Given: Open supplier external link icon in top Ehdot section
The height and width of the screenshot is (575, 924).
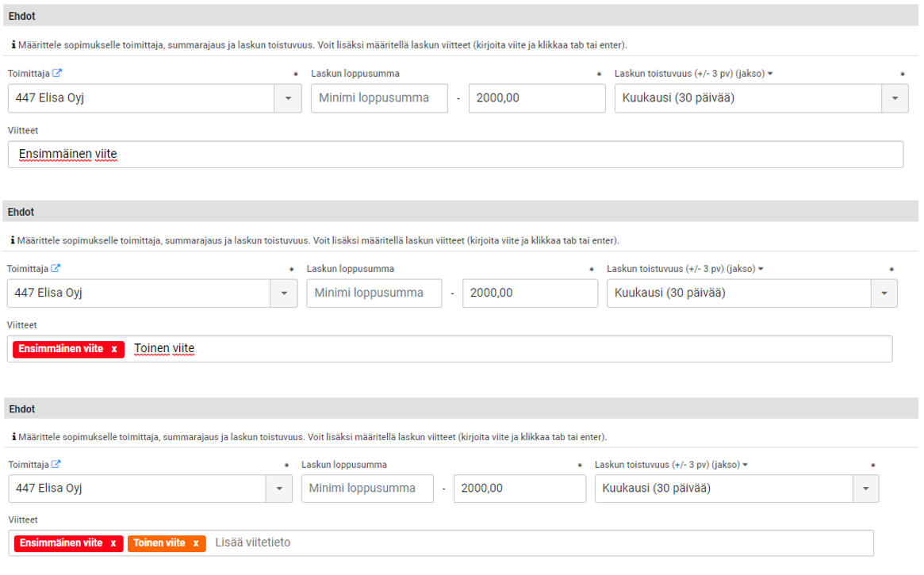Looking at the screenshot, I should click(57, 74).
